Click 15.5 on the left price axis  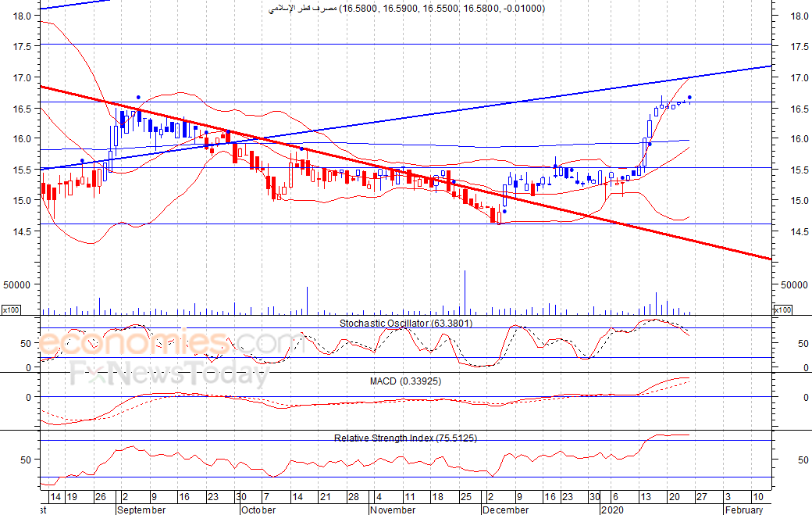click(23, 170)
